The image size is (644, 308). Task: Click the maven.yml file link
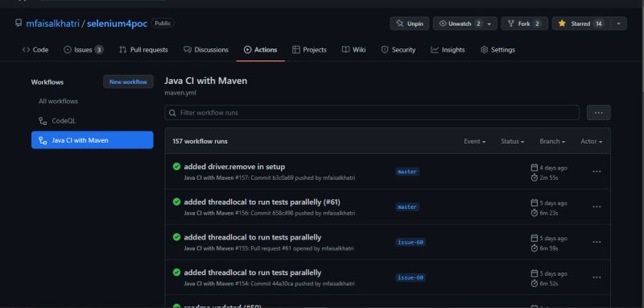tap(180, 93)
